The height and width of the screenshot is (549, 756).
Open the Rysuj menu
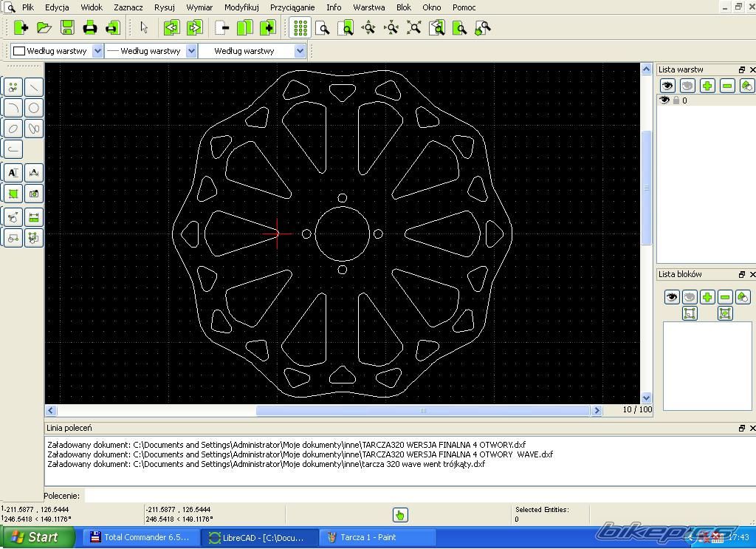point(165,7)
